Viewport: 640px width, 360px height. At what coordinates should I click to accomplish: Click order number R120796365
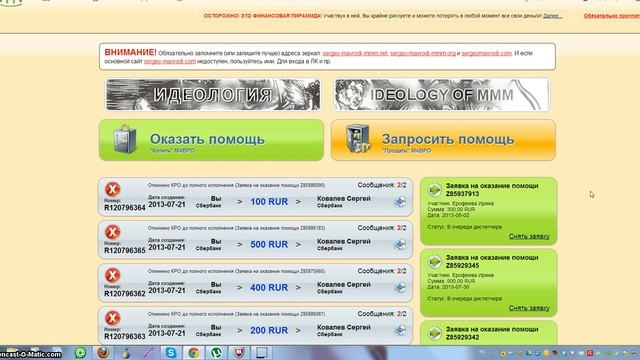pyautogui.click(x=124, y=251)
